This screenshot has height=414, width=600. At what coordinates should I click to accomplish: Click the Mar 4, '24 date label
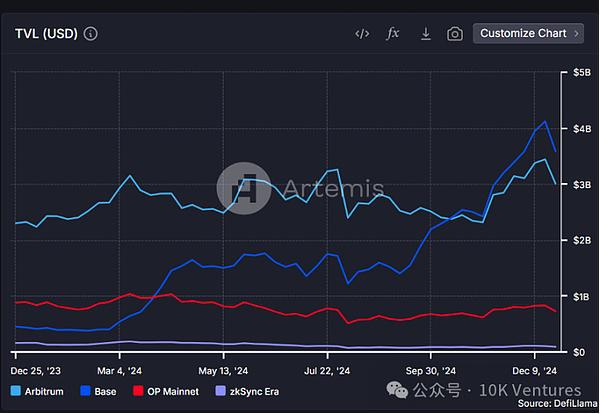[x=119, y=371]
